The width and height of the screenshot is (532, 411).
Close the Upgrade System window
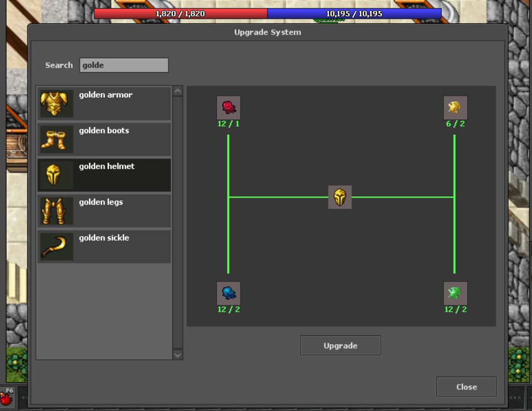pos(466,387)
